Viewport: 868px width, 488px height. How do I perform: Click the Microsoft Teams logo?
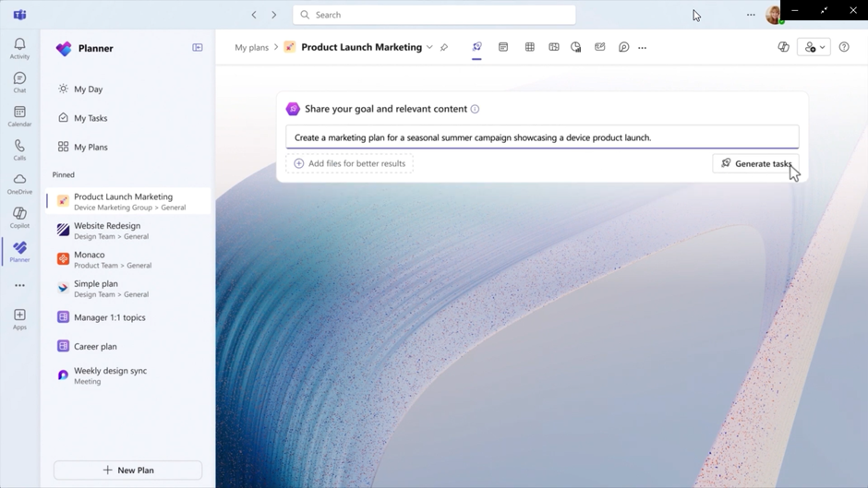click(x=20, y=15)
